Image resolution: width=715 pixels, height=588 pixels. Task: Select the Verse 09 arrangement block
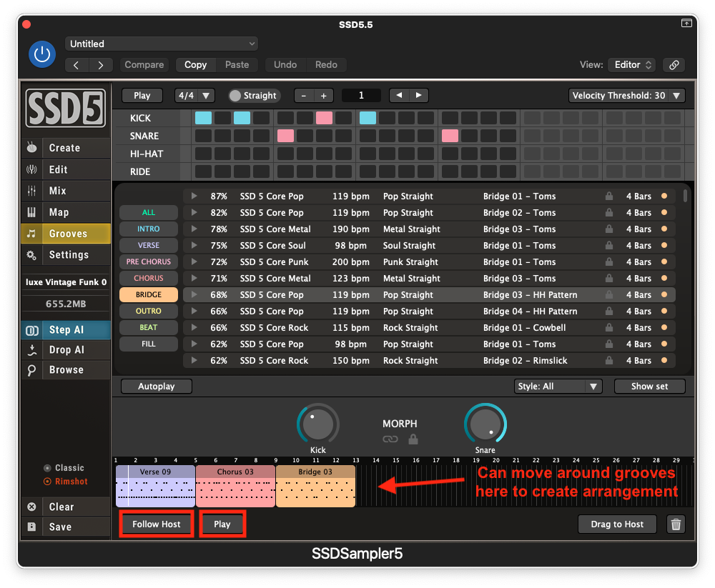[155, 486]
